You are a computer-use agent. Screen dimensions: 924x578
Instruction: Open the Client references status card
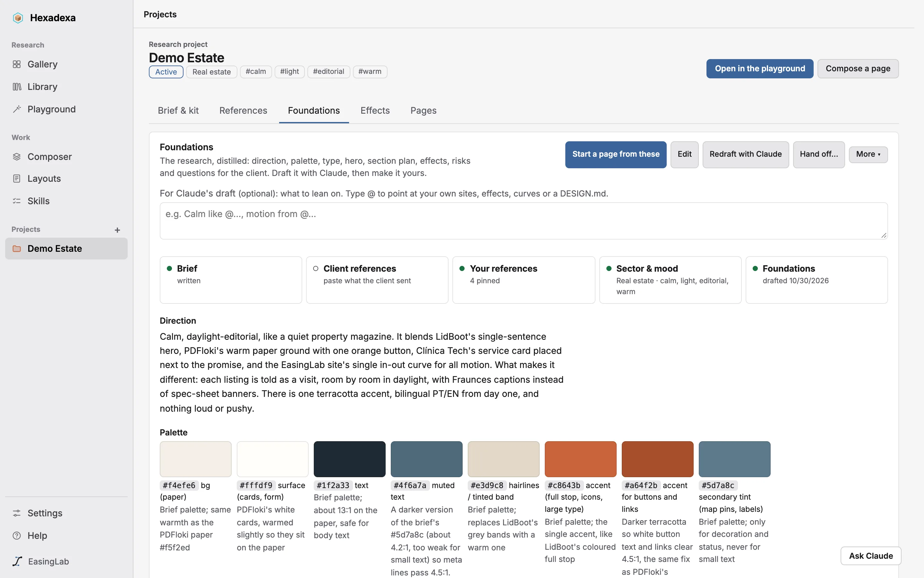pyautogui.click(x=377, y=280)
